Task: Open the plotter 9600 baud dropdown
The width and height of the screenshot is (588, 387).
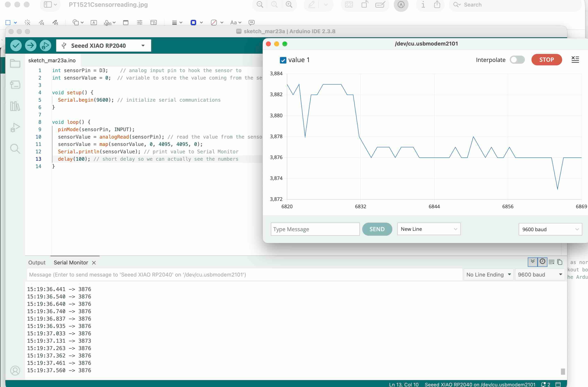Action: [550, 229]
